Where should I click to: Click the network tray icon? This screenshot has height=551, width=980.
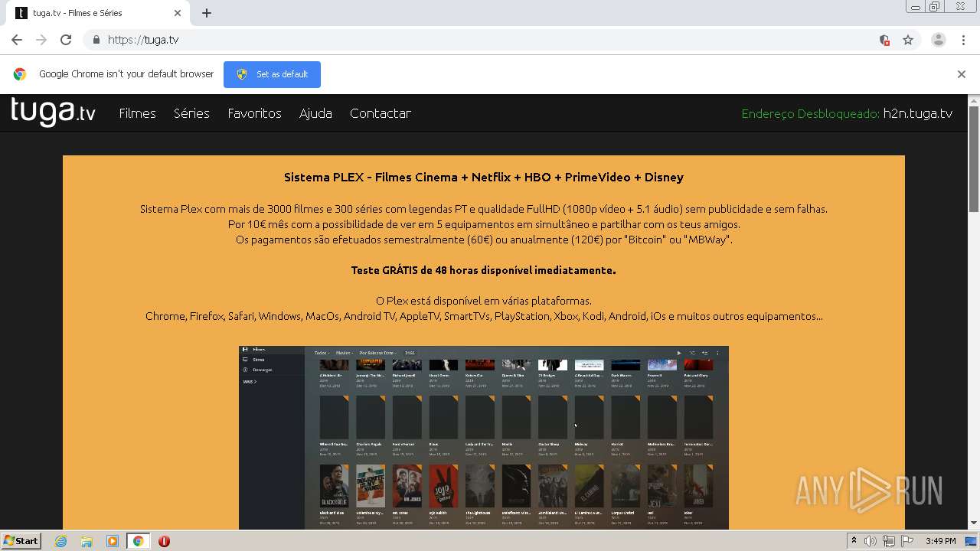[x=889, y=541]
